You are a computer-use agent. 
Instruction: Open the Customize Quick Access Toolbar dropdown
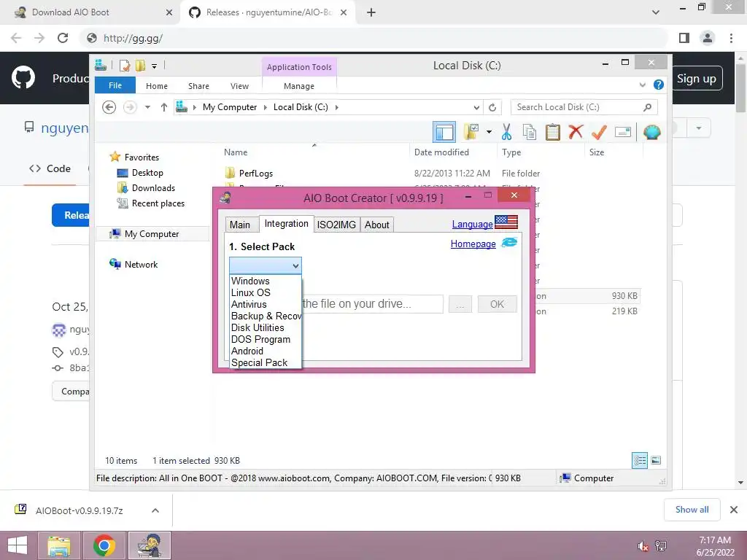point(155,66)
